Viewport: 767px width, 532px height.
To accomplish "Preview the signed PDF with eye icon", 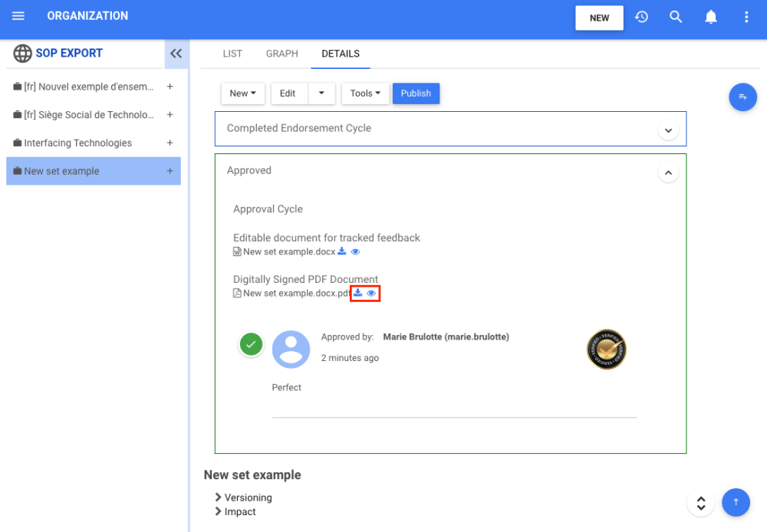I will (371, 294).
